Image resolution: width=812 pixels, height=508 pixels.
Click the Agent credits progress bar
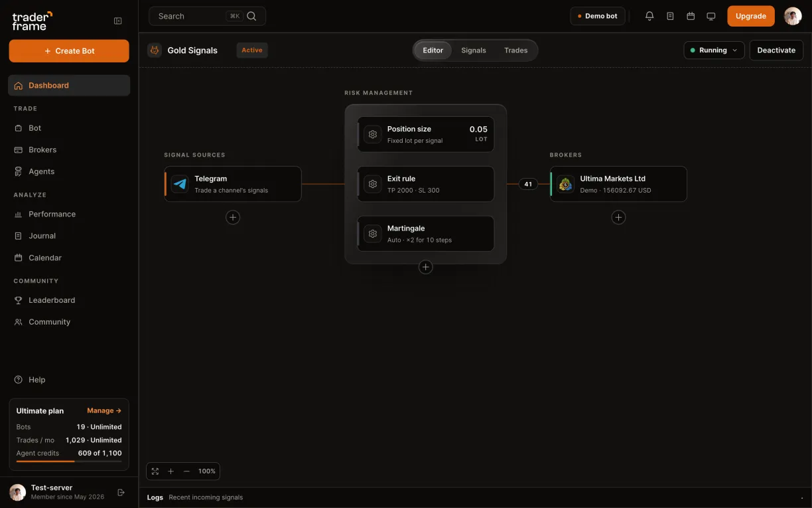click(69, 461)
